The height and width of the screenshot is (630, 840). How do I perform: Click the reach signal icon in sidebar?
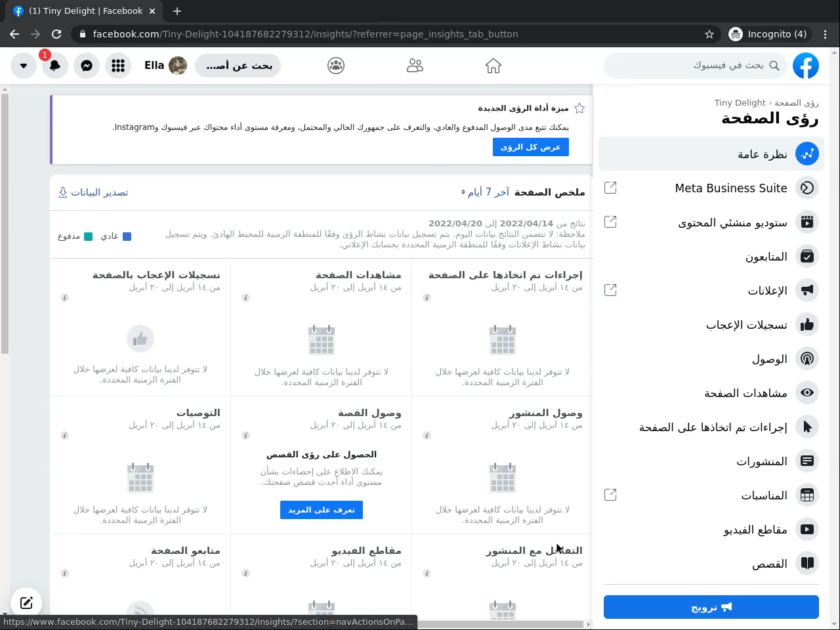tap(807, 358)
